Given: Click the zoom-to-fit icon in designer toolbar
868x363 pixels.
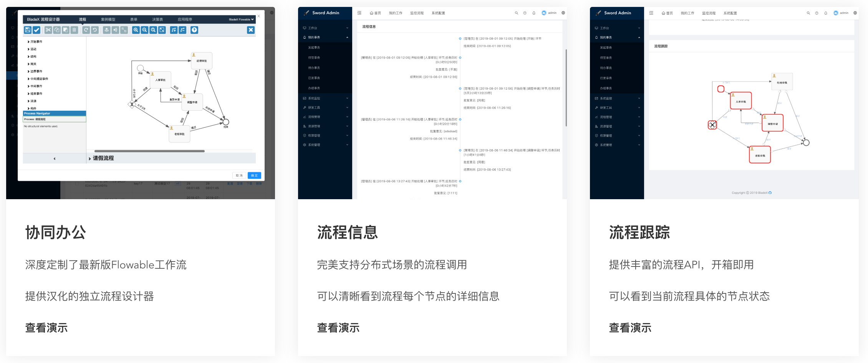Looking at the screenshot, I should (162, 30).
